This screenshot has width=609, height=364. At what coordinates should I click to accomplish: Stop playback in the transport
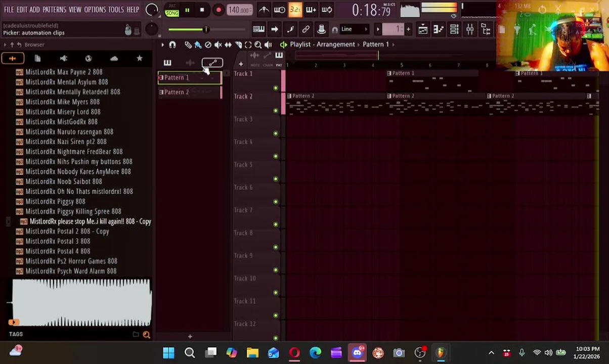coord(202,10)
